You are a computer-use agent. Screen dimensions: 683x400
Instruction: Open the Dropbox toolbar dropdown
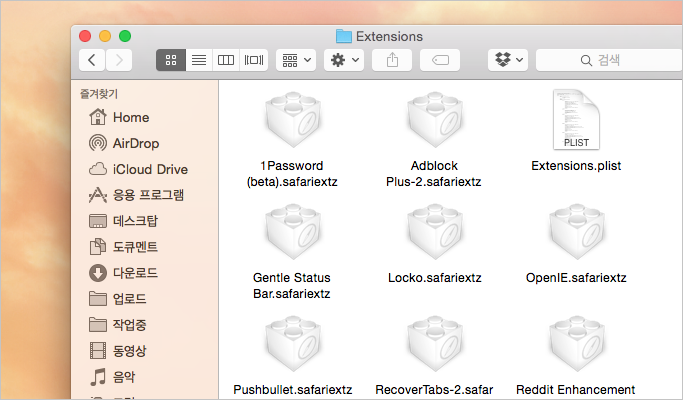click(x=508, y=60)
